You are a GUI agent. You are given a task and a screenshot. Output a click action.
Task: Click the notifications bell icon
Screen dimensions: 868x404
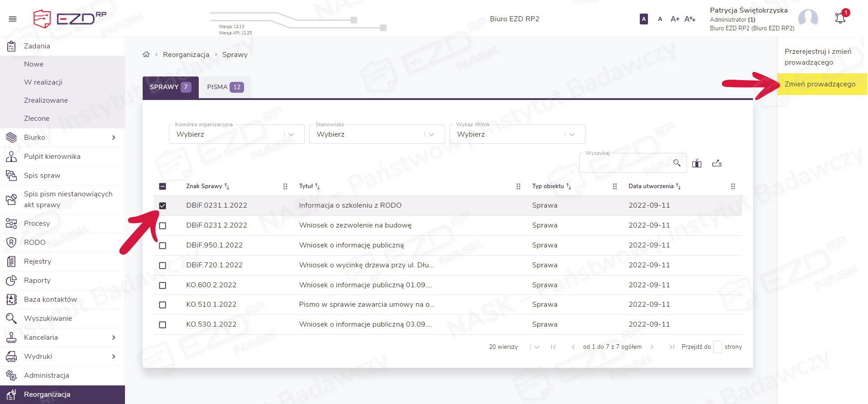pos(840,19)
